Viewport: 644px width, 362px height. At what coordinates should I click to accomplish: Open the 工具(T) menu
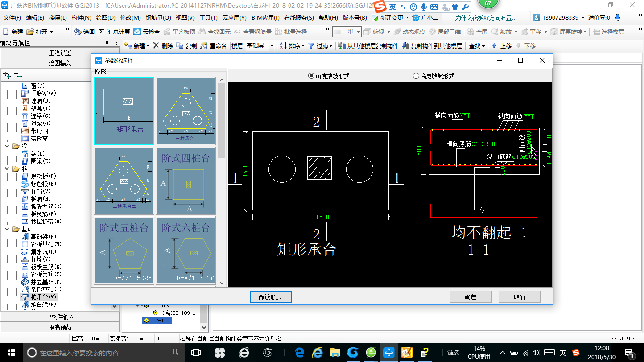click(208, 18)
